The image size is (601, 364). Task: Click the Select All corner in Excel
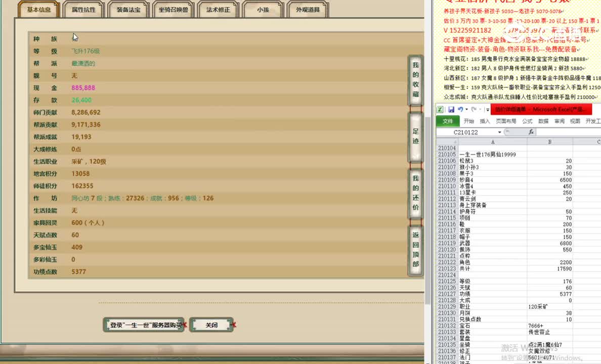click(447, 142)
